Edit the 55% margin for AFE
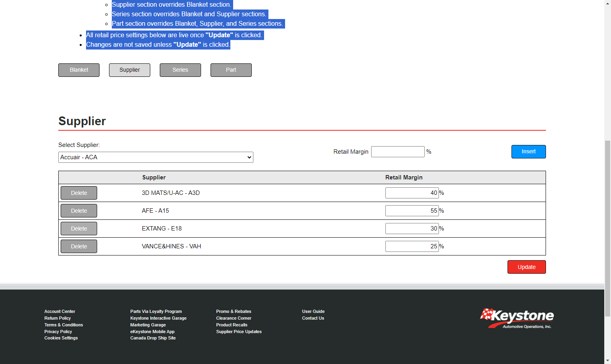The image size is (611, 364). tap(412, 211)
